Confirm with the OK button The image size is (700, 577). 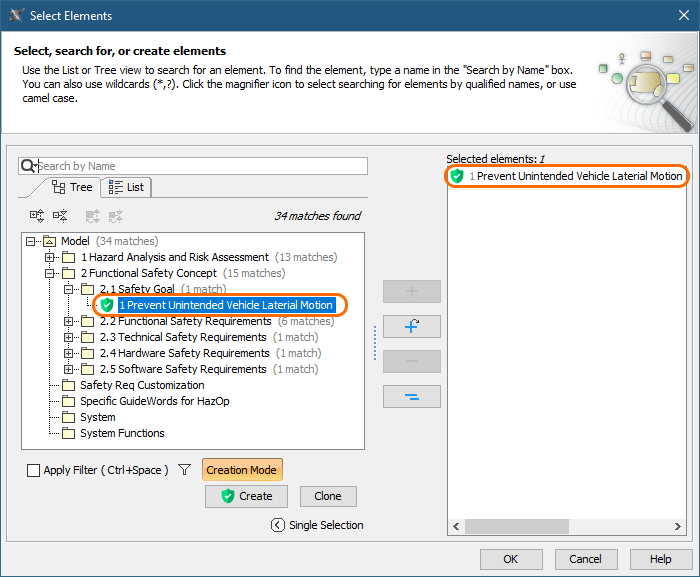tap(511, 559)
